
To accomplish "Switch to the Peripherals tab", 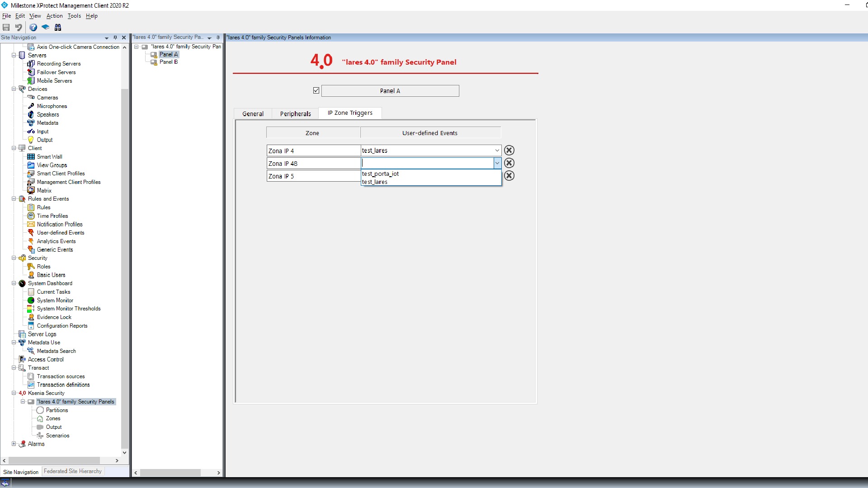I will [295, 114].
